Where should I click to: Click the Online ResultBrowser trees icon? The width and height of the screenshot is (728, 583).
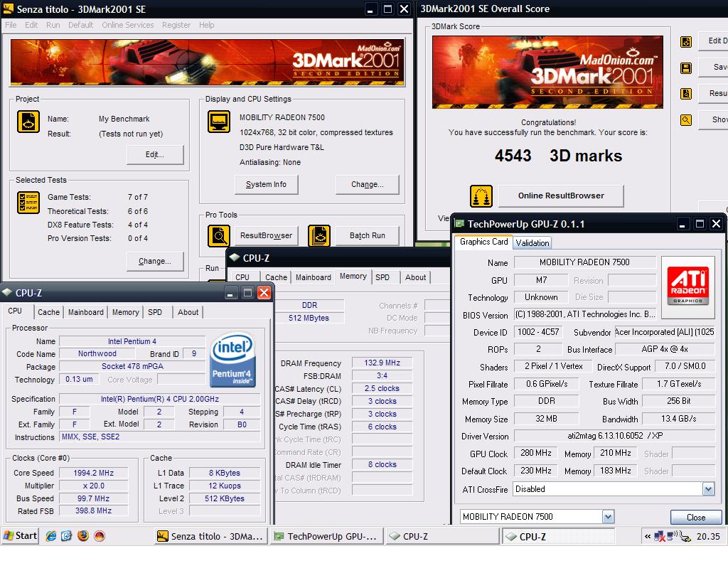[481, 196]
